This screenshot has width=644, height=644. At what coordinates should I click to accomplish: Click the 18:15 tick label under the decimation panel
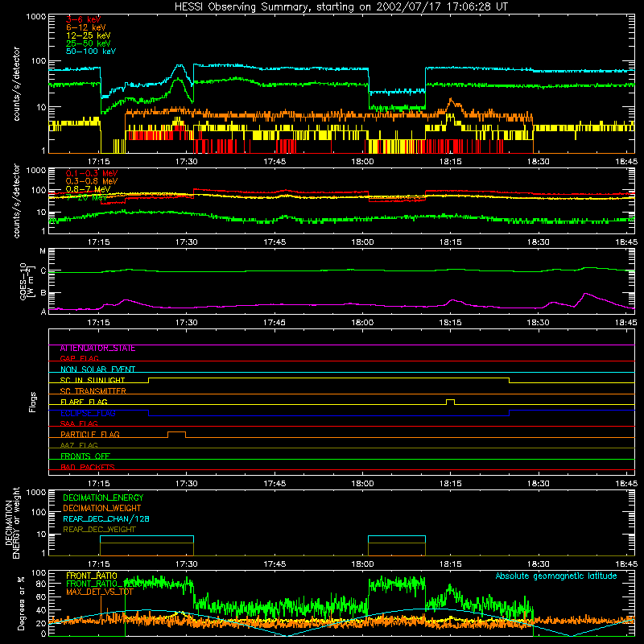450,564
